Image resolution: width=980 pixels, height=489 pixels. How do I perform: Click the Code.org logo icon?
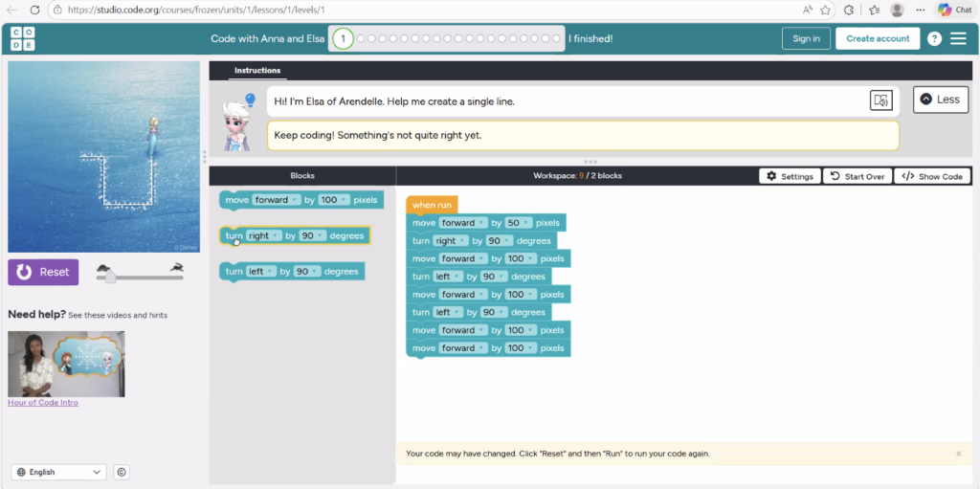pos(23,38)
